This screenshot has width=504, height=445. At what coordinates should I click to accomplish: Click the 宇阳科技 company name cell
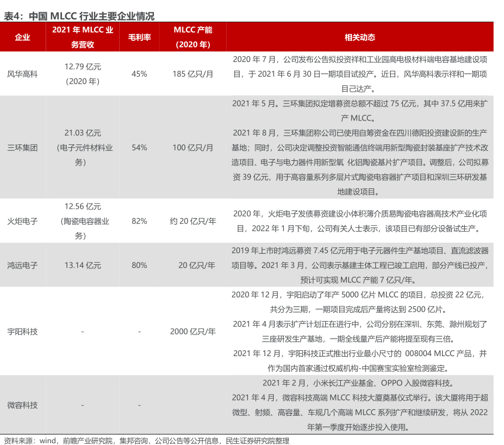tap(22, 332)
